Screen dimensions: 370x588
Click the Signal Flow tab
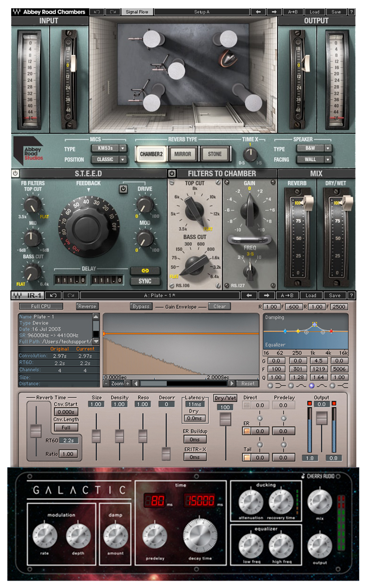(x=137, y=12)
